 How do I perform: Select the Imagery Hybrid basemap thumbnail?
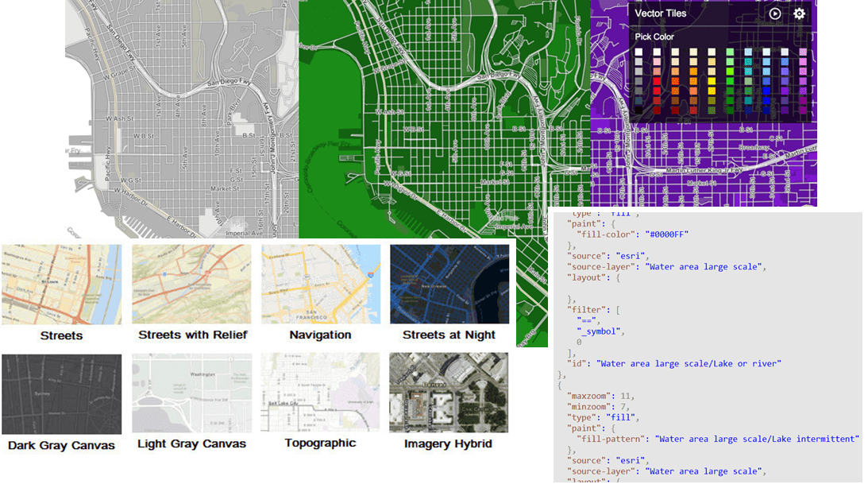(449, 391)
